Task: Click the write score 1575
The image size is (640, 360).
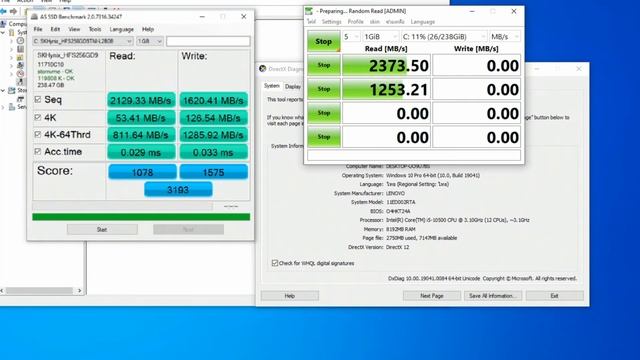Action: click(213, 172)
